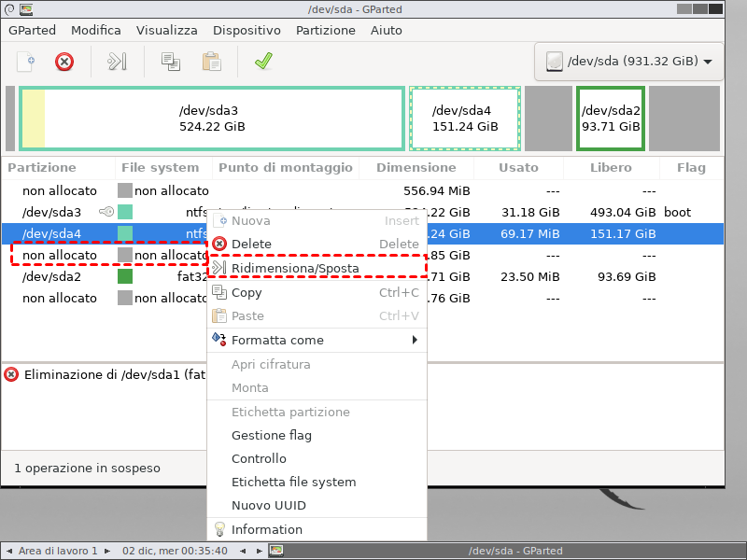Viewport: 747px width, 560px height.
Task: Click the Punto di montaggio column header
Action: pos(286,168)
